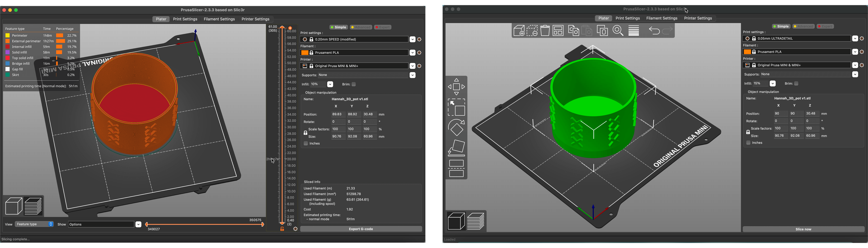Select the Rotate gizmo tool
This screenshot has width=868, height=248.
pos(456,128)
